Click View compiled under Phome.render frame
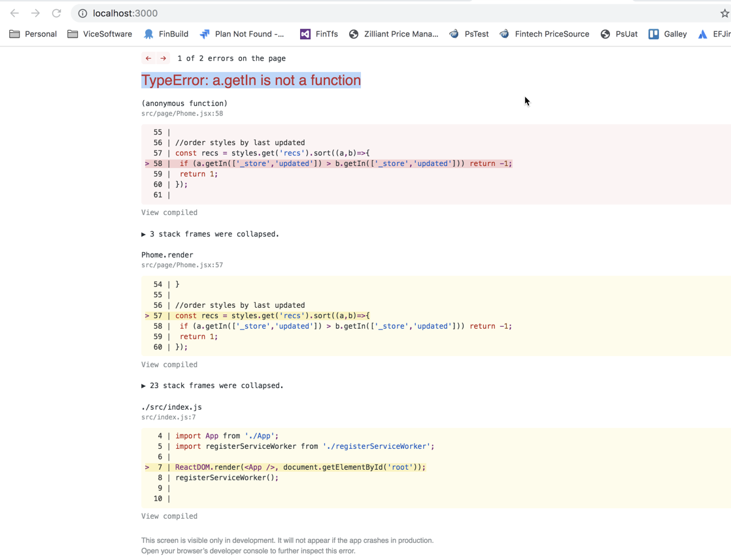The image size is (731, 560). [169, 365]
